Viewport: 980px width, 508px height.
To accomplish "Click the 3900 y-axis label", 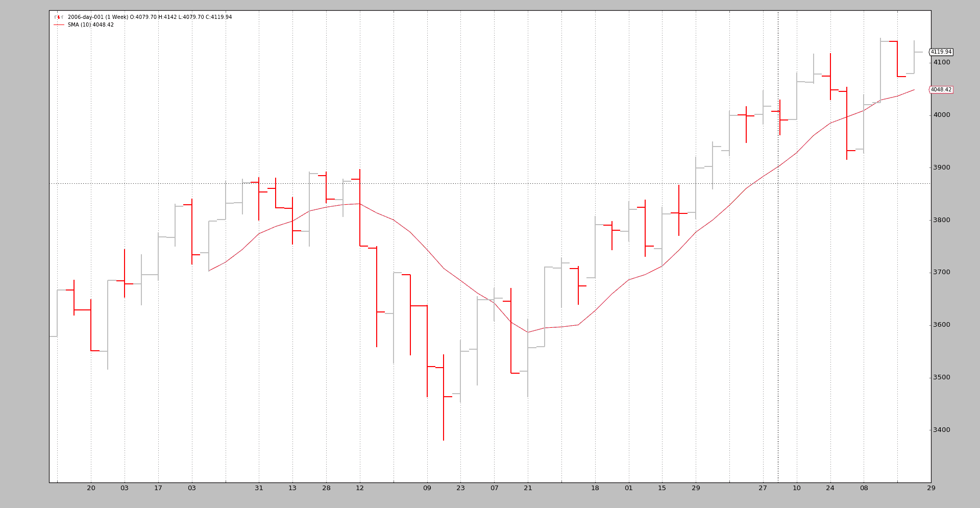I will (x=942, y=167).
